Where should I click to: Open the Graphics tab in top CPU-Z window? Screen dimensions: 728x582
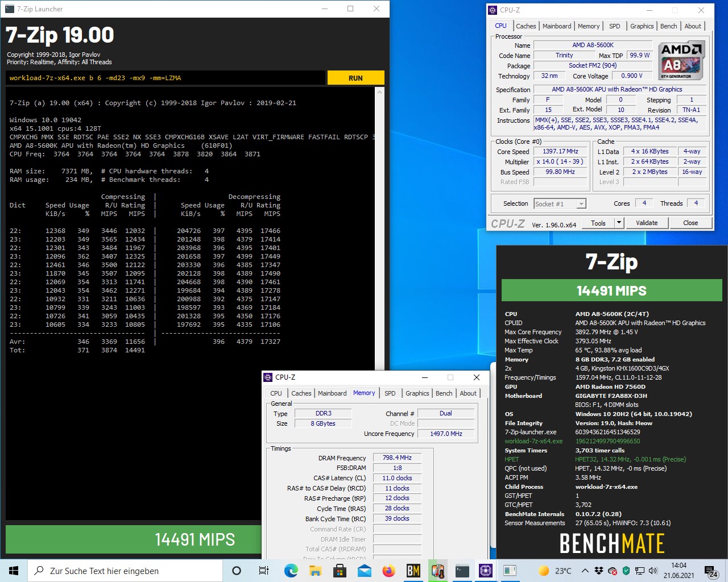tap(642, 26)
